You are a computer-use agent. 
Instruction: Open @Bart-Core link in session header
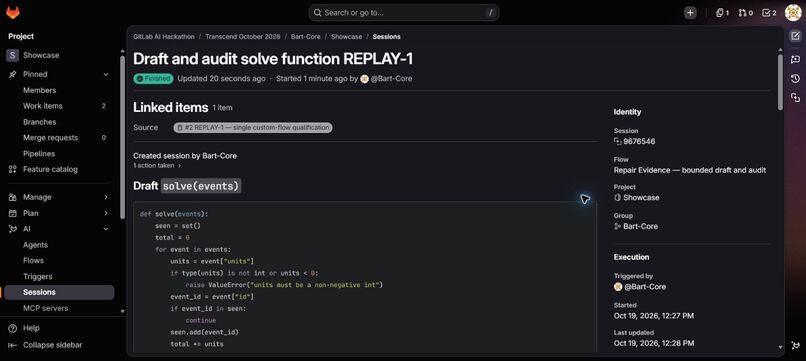click(x=390, y=79)
